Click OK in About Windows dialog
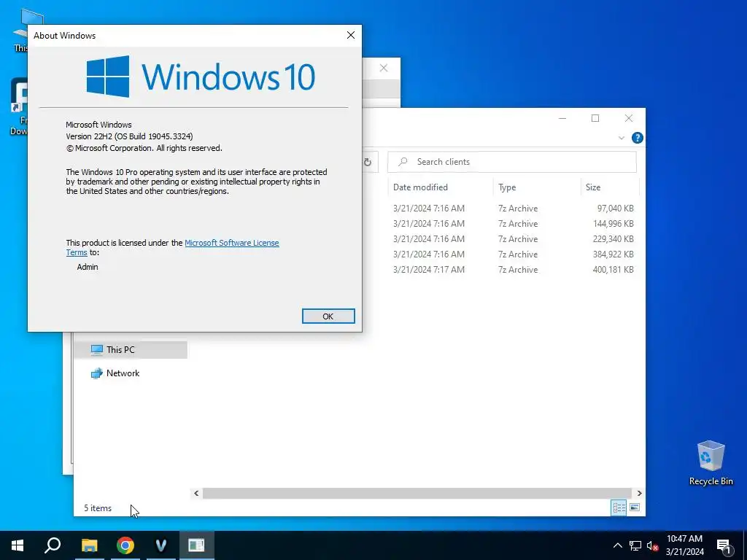Image resolution: width=747 pixels, height=560 pixels. pyautogui.click(x=328, y=316)
